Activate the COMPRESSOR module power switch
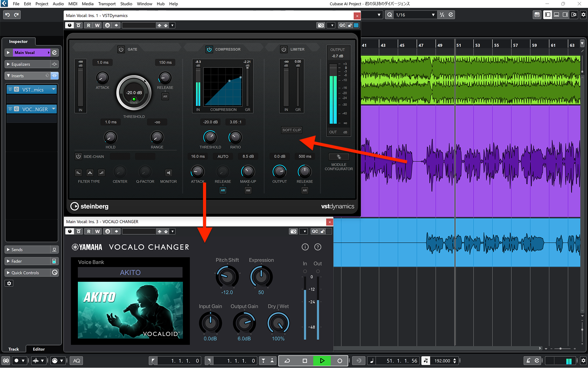 coord(209,49)
